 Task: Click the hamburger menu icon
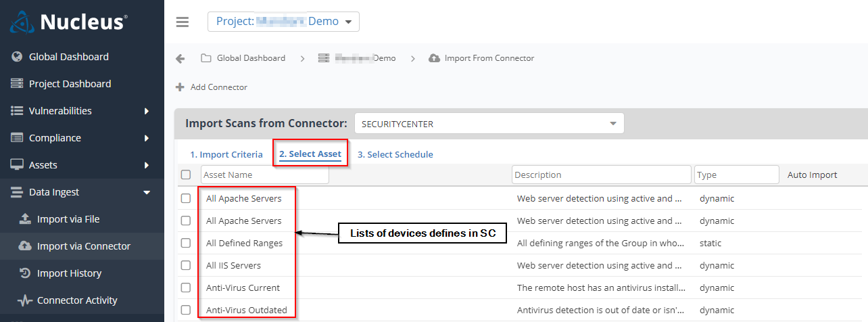click(x=182, y=22)
